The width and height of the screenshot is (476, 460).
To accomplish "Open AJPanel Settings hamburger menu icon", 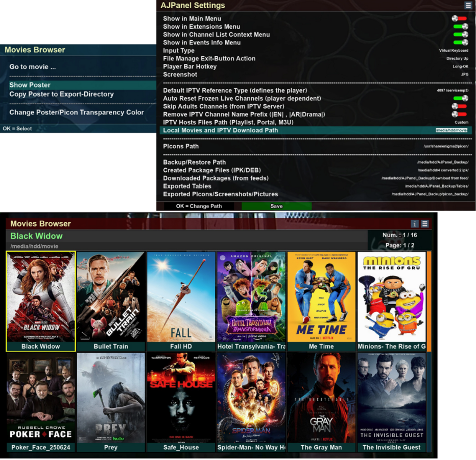I will pyautogui.click(x=468, y=5).
